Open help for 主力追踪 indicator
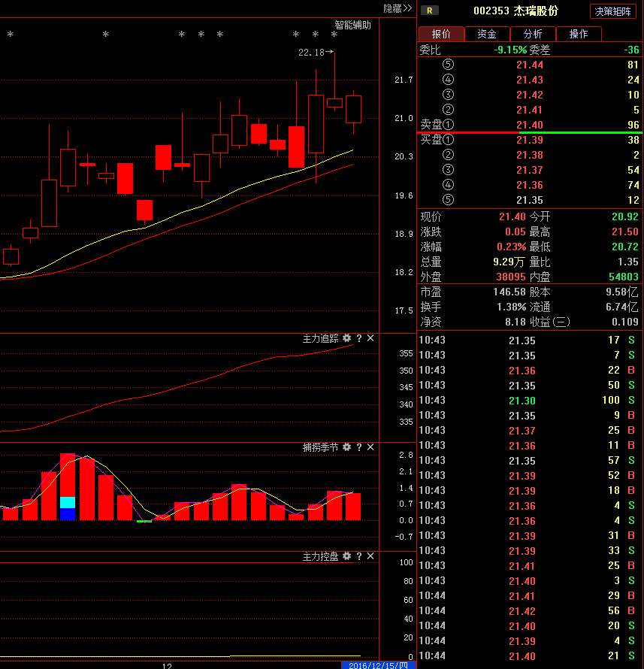644x669 pixels. [x=358, y=339]
